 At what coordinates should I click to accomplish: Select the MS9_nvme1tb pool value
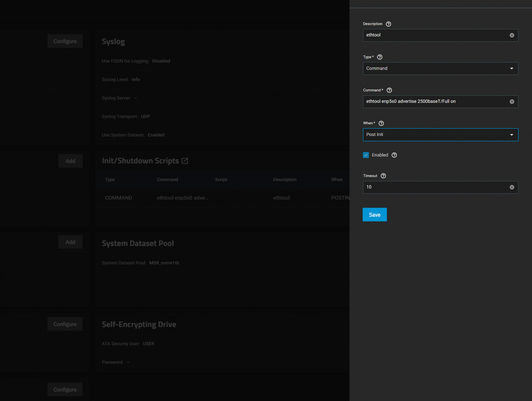(x=164, y=263)
